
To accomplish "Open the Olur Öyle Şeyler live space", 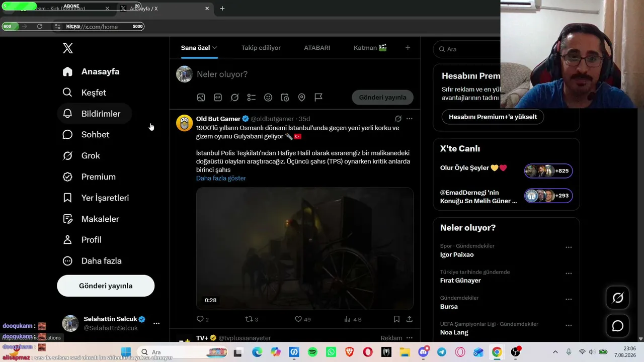I will (x=506, y=171).
